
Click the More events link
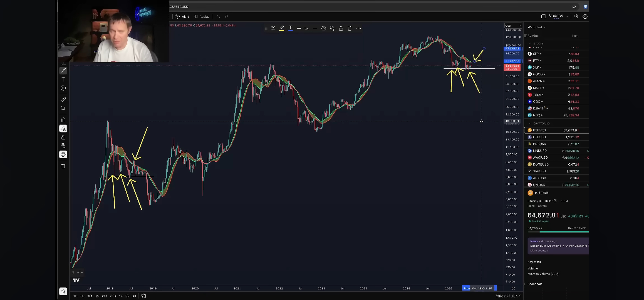539,251
